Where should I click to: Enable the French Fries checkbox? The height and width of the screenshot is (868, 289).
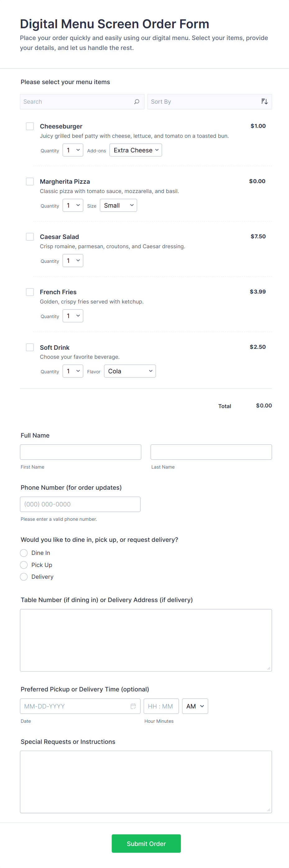click(x=30, y=292)
